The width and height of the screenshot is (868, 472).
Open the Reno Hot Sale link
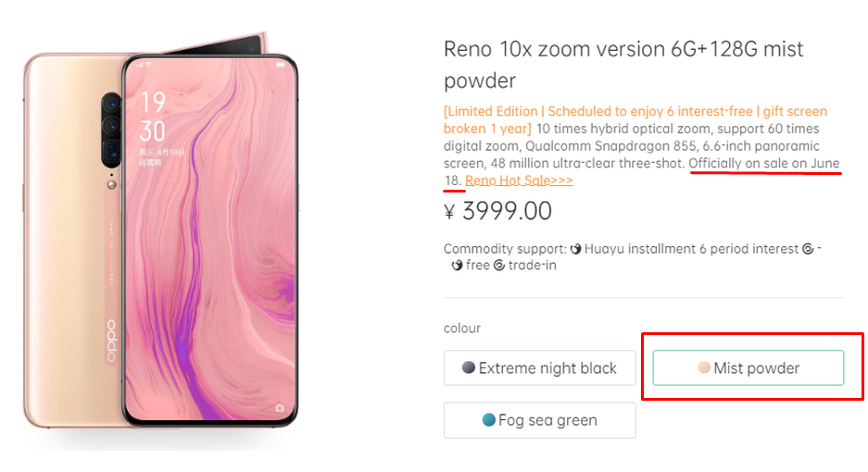(x=519, y=181)
